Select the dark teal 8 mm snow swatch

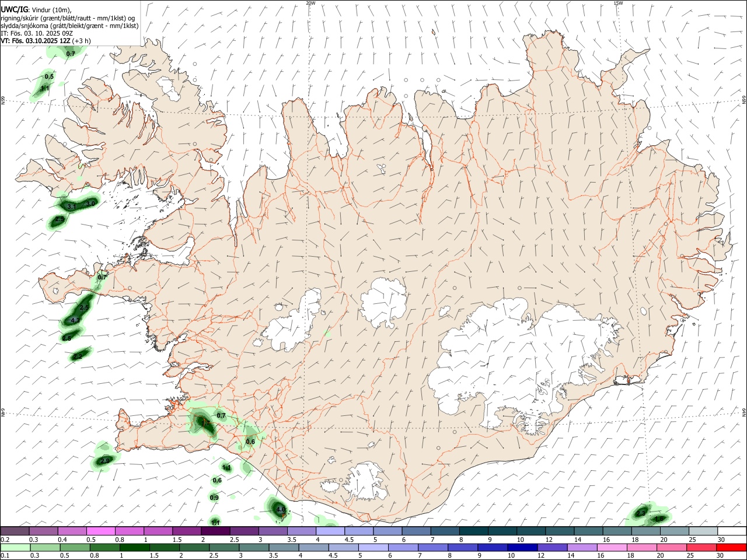[x=473, y=531]
